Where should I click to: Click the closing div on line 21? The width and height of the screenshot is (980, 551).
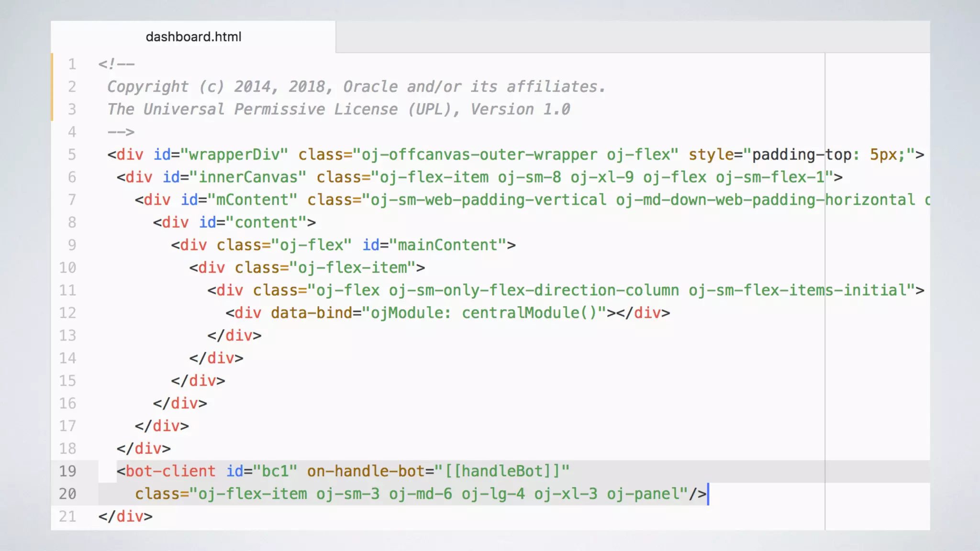point(126,517)
